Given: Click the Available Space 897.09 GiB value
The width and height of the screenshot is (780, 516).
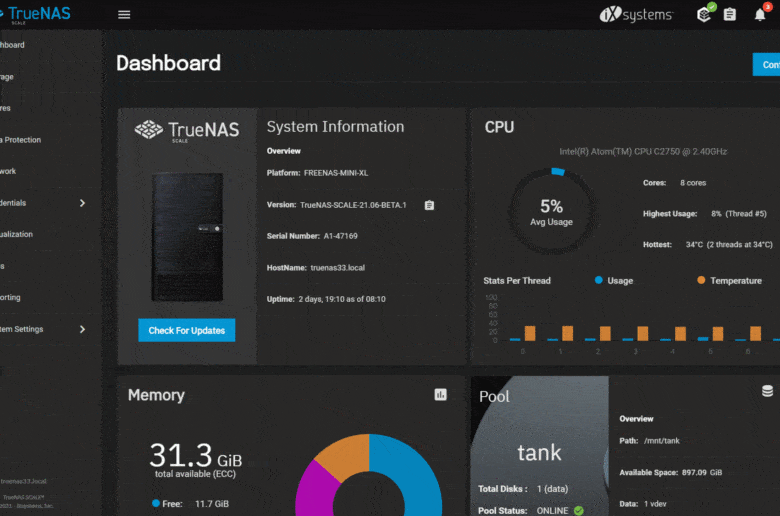Looking at the screenshot, I should tap(702, 472).
